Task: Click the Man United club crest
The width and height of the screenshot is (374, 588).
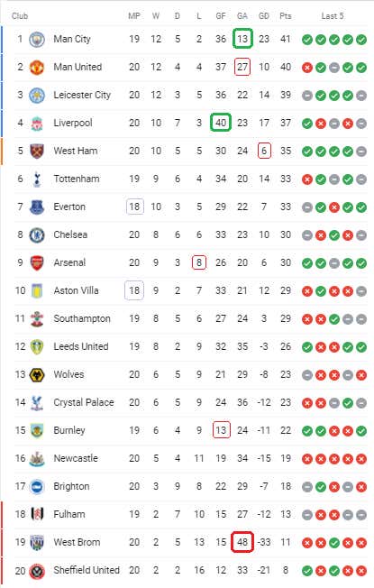Action: tap(37, 67)
